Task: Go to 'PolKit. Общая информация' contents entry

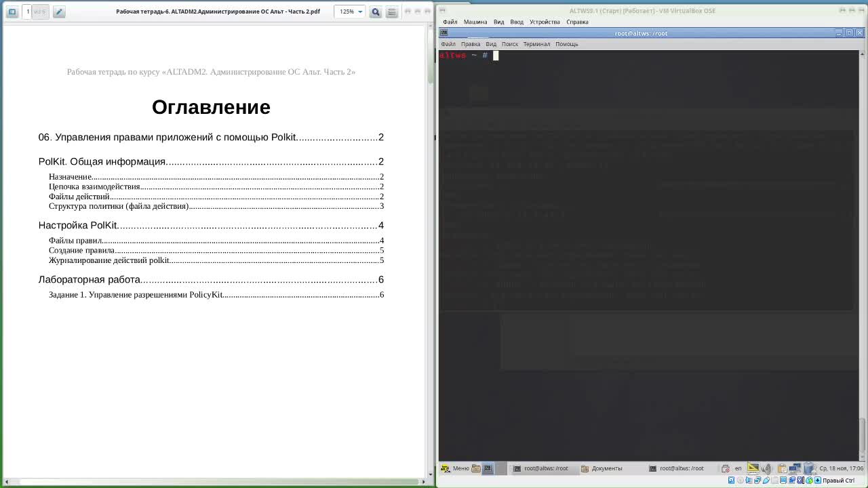Action: click(x=211, y=161)
